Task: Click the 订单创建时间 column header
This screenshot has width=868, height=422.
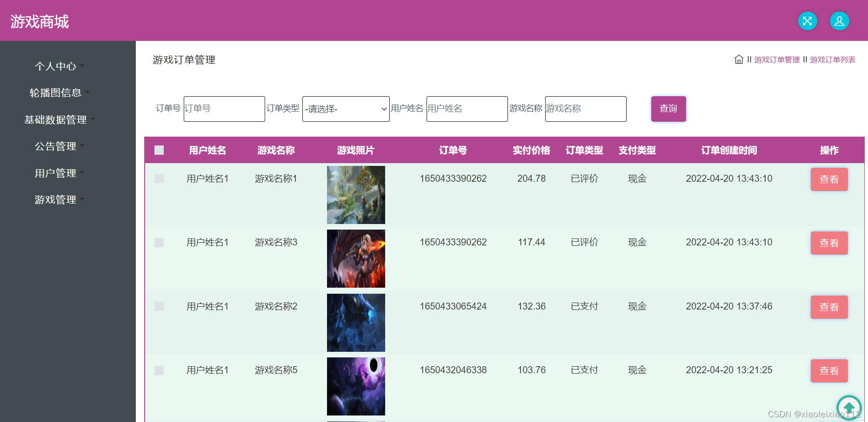Action: 729,150
